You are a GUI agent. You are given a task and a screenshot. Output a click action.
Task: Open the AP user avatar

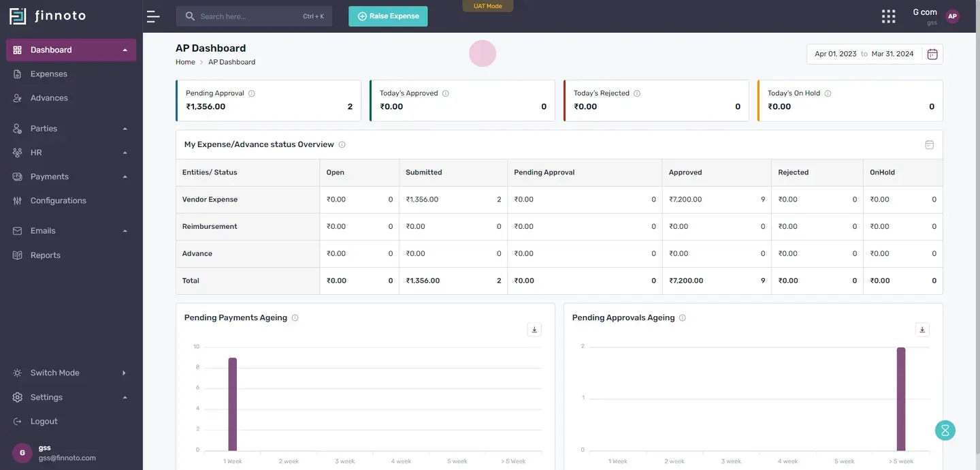(x=952, y=16)
